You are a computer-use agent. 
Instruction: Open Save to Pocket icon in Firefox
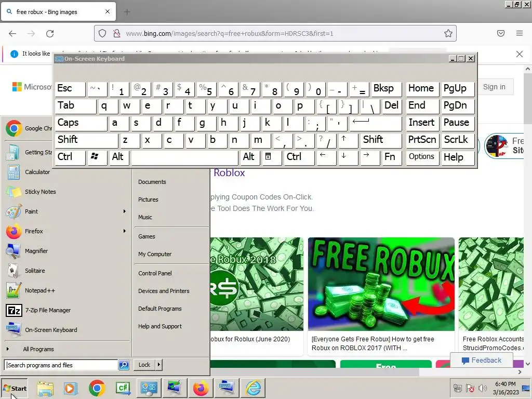[x=501, y=33]
